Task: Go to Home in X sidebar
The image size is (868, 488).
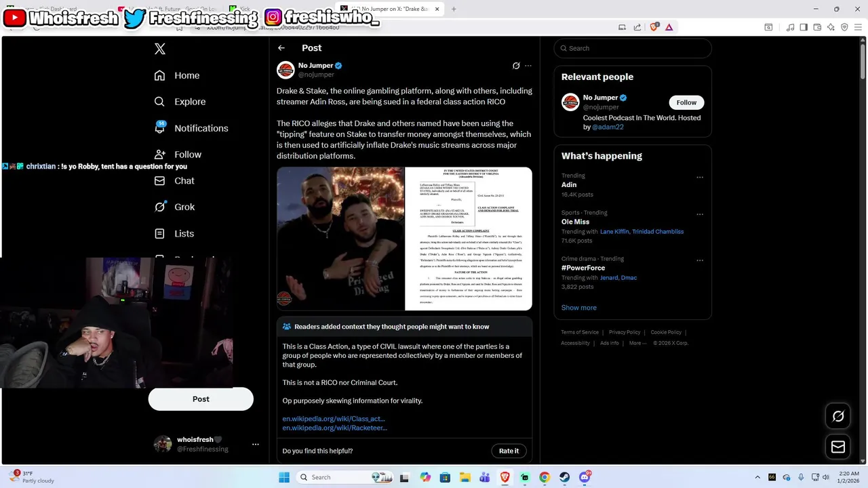Action: pos(177,75)
